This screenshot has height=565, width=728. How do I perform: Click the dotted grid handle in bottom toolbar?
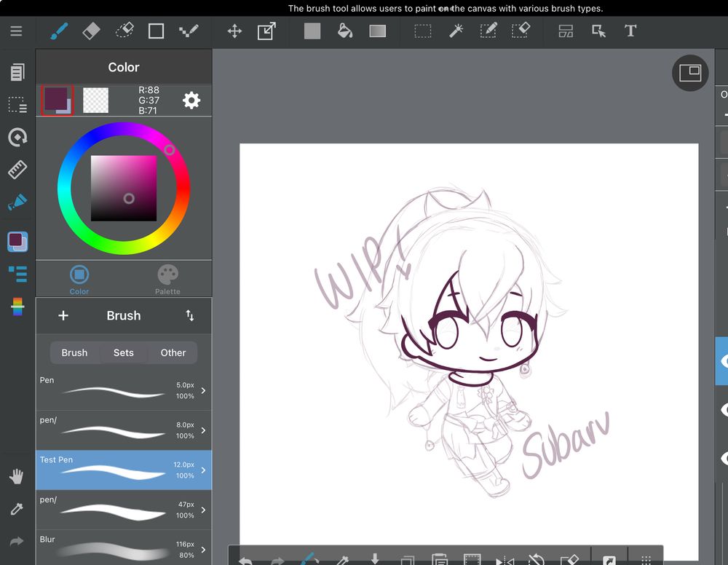click(x=646, y=560)
